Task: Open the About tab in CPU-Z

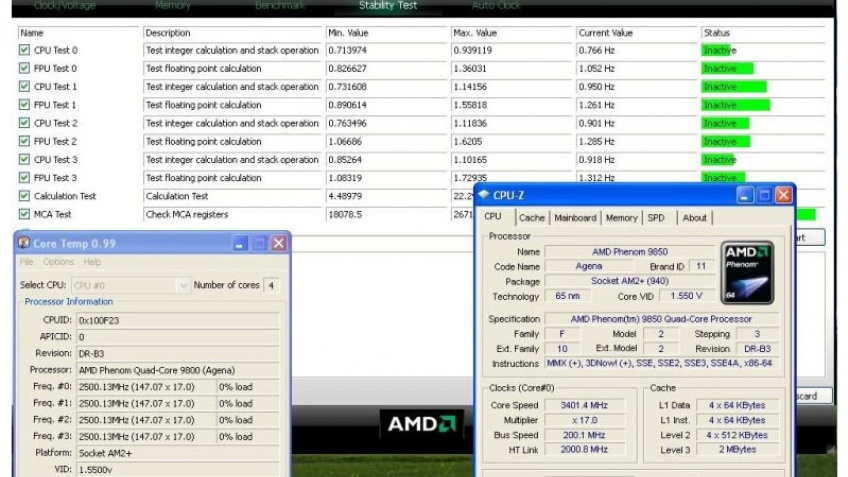Action: tap(694, 217)
